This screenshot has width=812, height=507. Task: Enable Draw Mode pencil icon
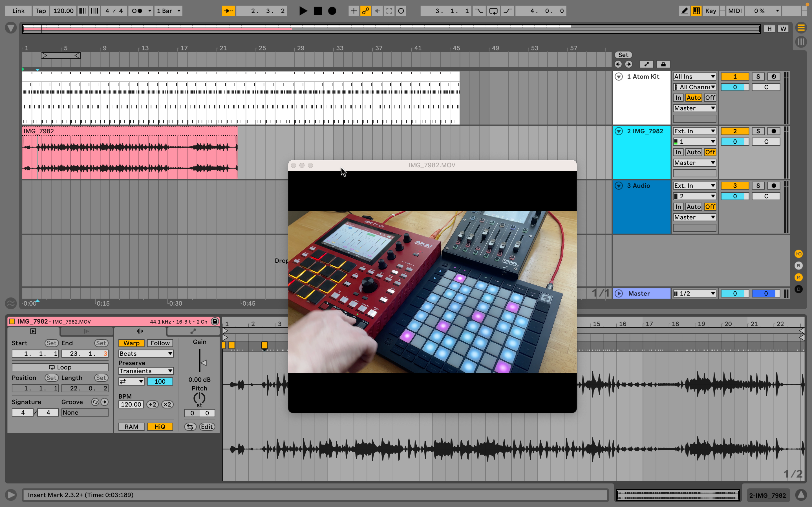coord(684,11)
